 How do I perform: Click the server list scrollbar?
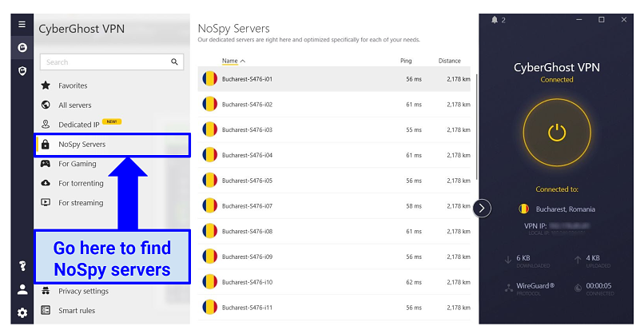(476, 126)
